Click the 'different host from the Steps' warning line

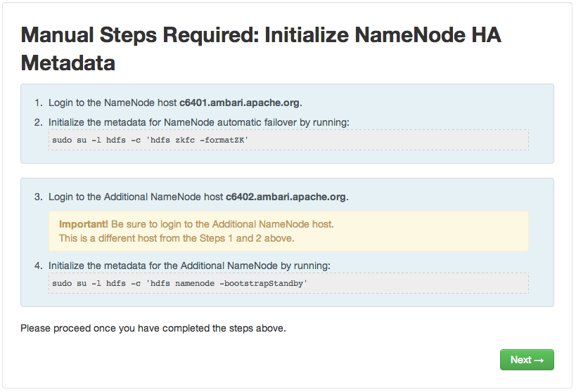(177, 238)
